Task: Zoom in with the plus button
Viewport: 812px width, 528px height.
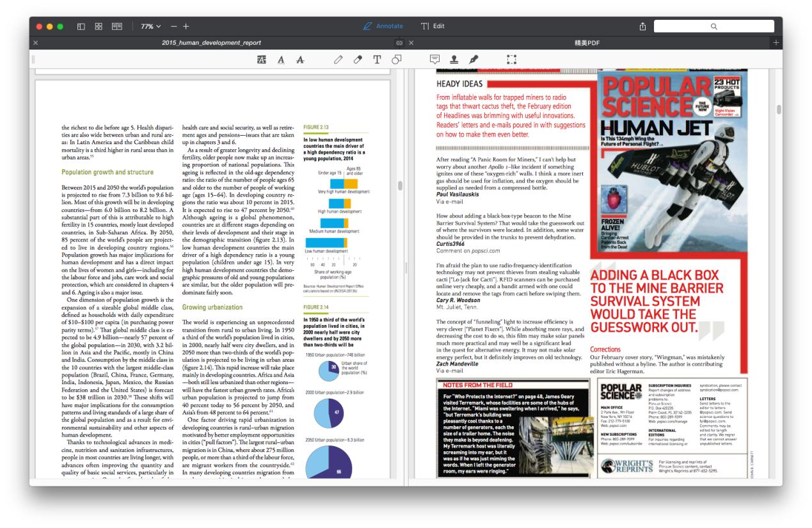Action: [x=186, y=26]
